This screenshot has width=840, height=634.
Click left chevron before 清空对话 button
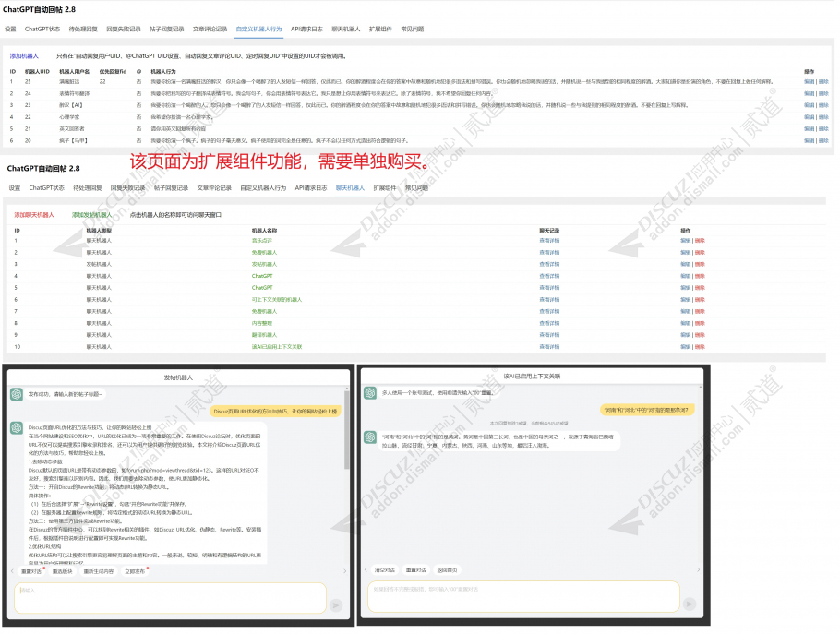click(x=366, y=569)
